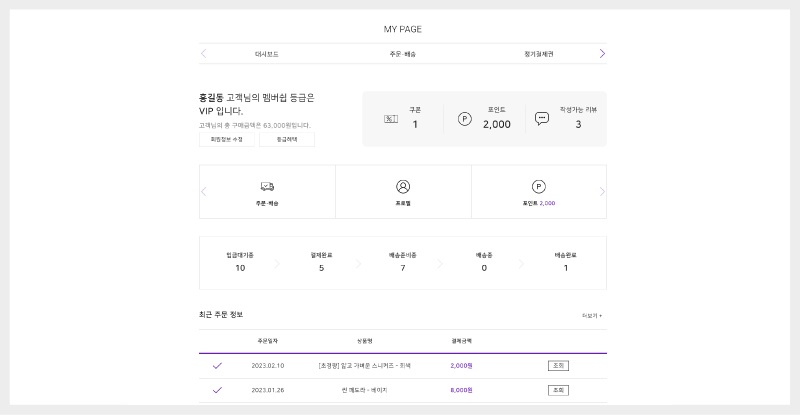Click the 포인트 P icon in the card carousel
The width and height of the screenshot is (800, 415).
click(x=538, y=187)
